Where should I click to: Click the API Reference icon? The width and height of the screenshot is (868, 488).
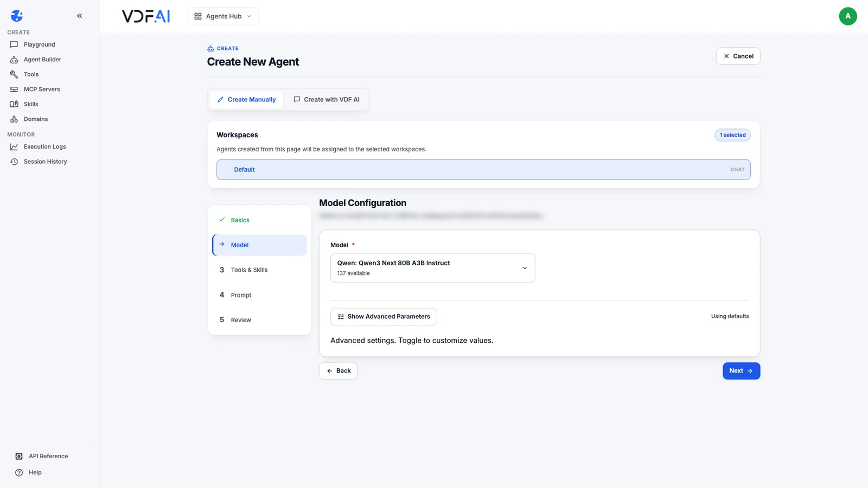pos(19,457)
